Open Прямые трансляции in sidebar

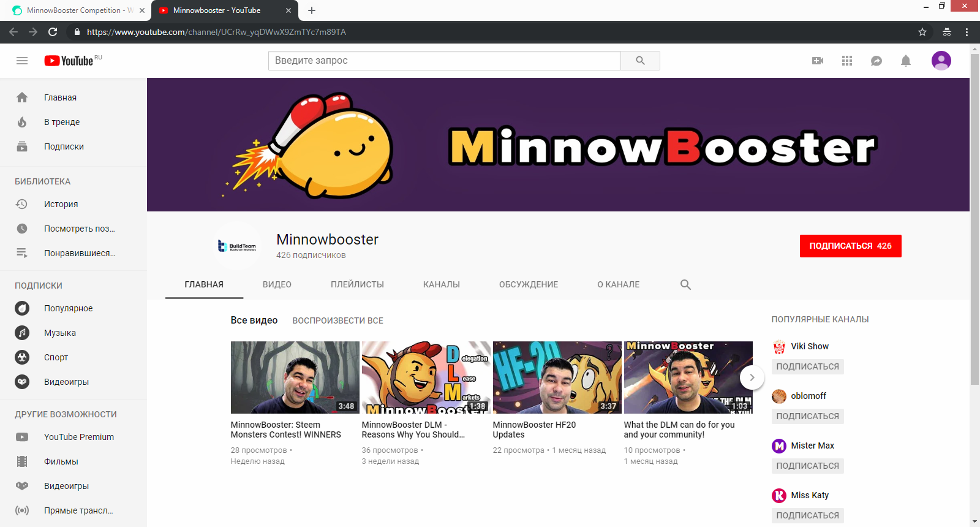pos(73,510)
